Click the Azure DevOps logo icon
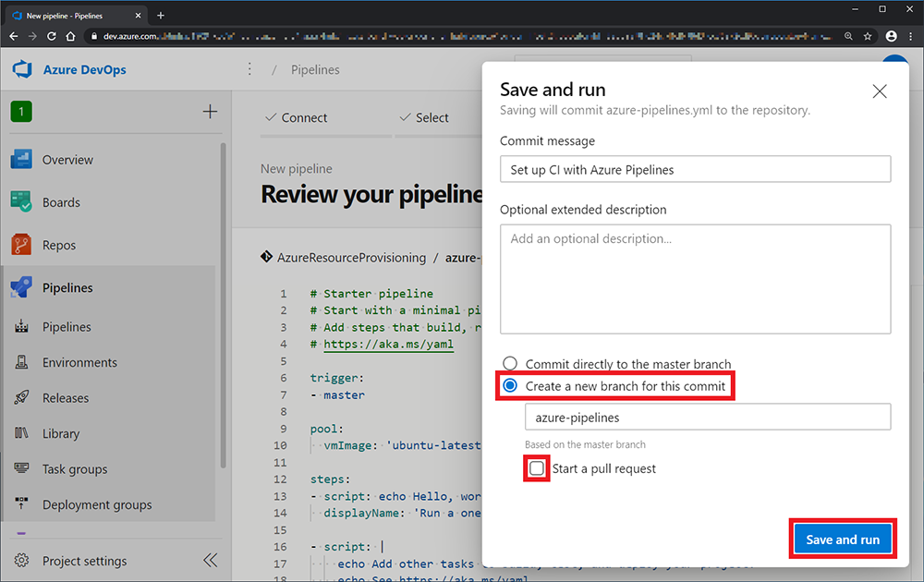The image size is (924, 582). pyautogui.click(x=22, y=69)
